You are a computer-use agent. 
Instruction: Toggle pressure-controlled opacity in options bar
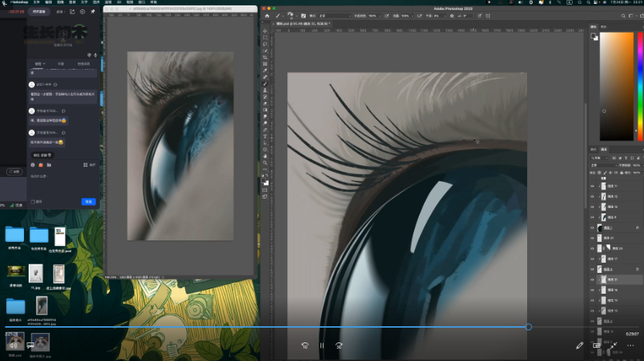tap(386, 16)
